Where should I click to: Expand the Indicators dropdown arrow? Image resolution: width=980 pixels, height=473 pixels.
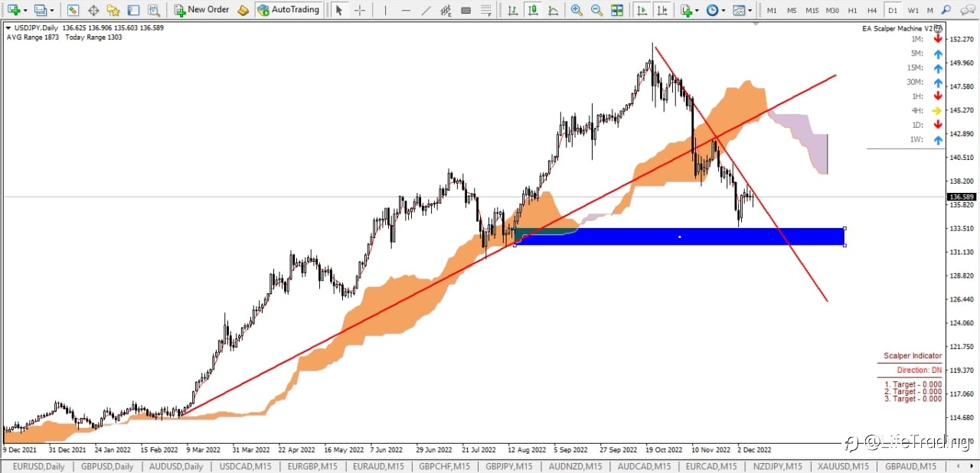[x=697, y=11]
